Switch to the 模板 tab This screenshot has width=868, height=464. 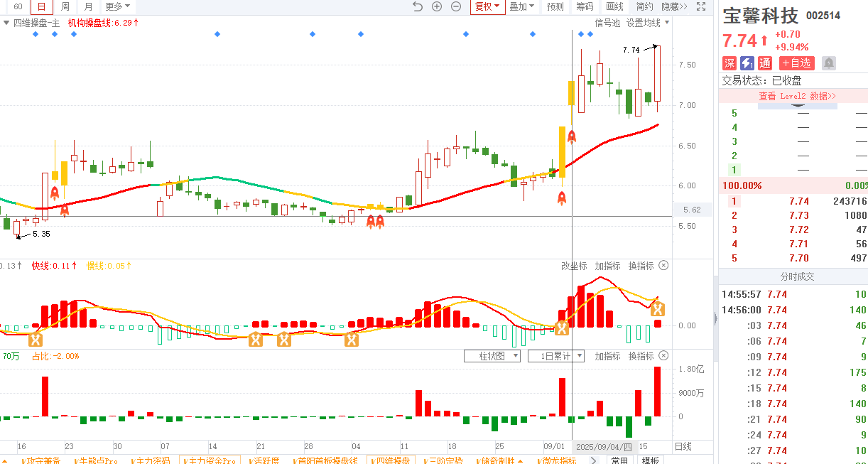(650, 460)
